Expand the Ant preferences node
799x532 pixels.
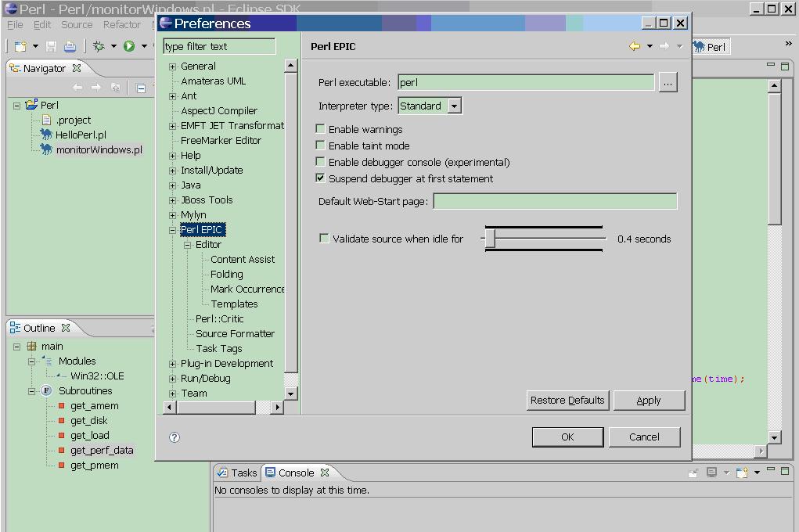click(172, 96)
